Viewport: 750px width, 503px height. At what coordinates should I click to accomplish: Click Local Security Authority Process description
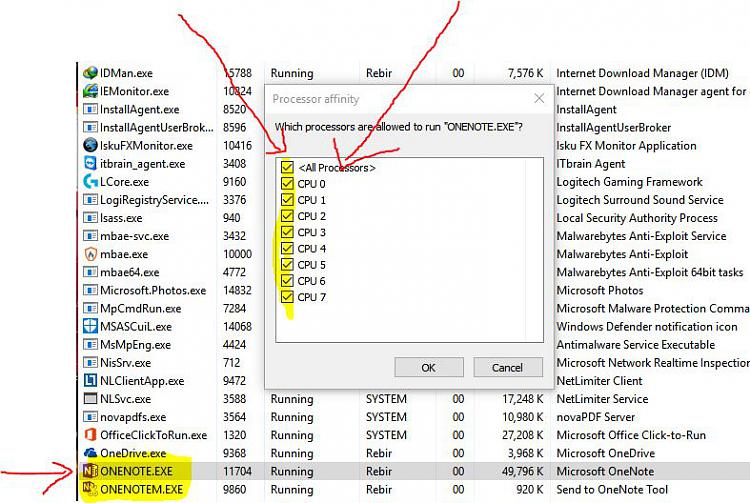637,218
